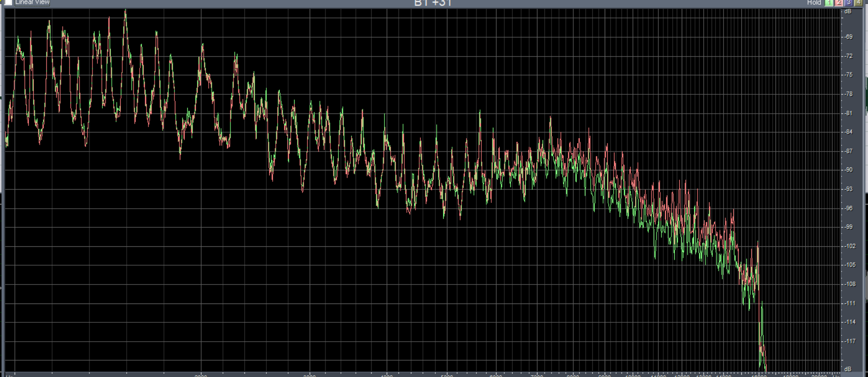
Task: Click the -105 dB scale value
Action: 850,265
